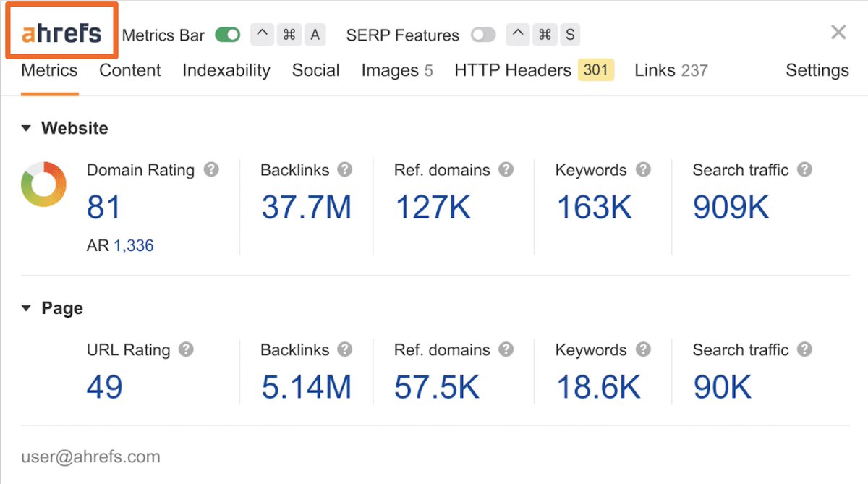Show help for Page Search traffic

tap(804, 349)
